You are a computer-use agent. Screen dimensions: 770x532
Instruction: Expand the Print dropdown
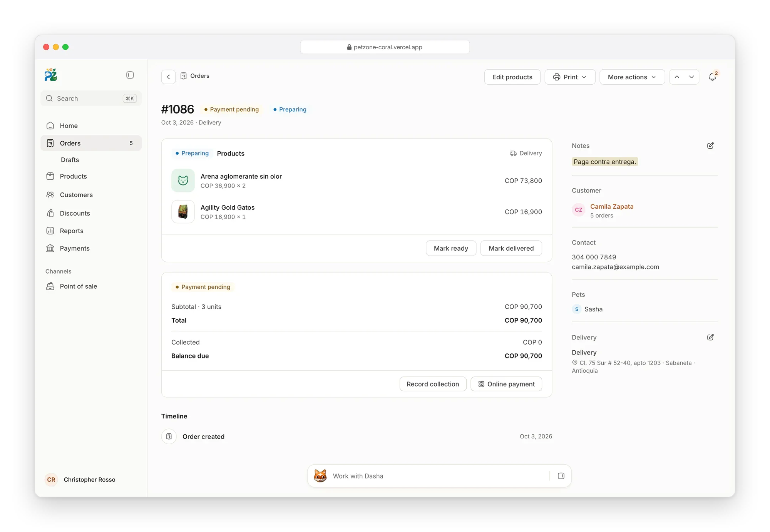coord(570,77)
